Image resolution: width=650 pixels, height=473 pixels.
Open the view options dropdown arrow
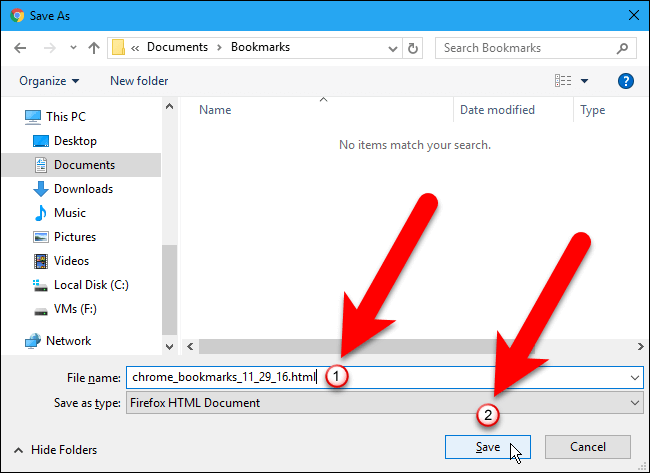pos(585,81)
